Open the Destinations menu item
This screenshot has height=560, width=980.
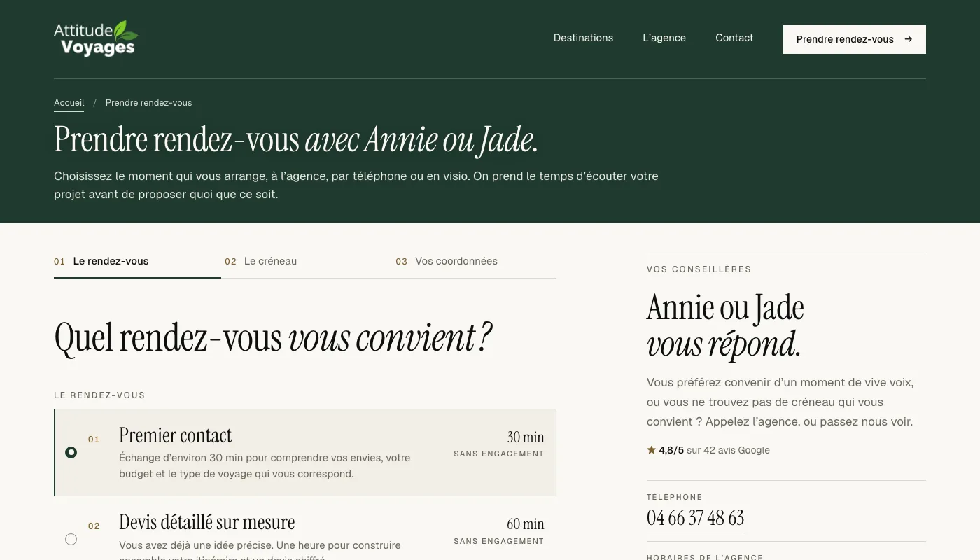583,38
